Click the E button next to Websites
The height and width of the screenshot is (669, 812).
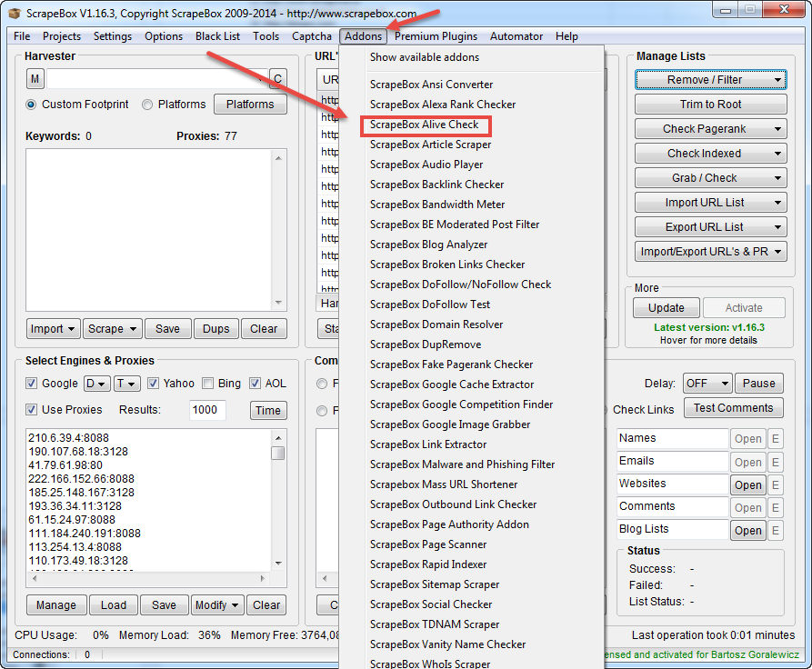coord(776,484)
